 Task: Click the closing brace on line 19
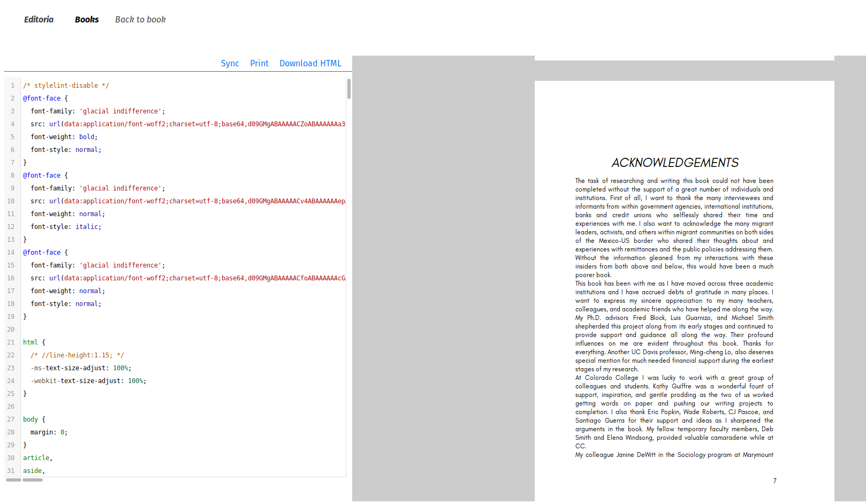pyautogui.click(x=25, y=317)
